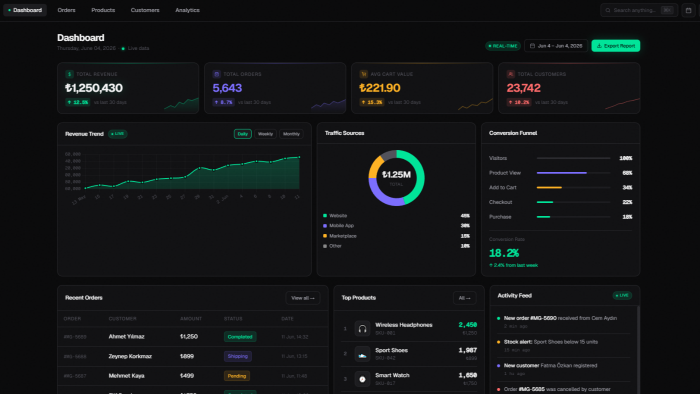The width and height of the screenshot is (700, 394).
Task: Focus the Search anything field
Action: click(639, 10)
